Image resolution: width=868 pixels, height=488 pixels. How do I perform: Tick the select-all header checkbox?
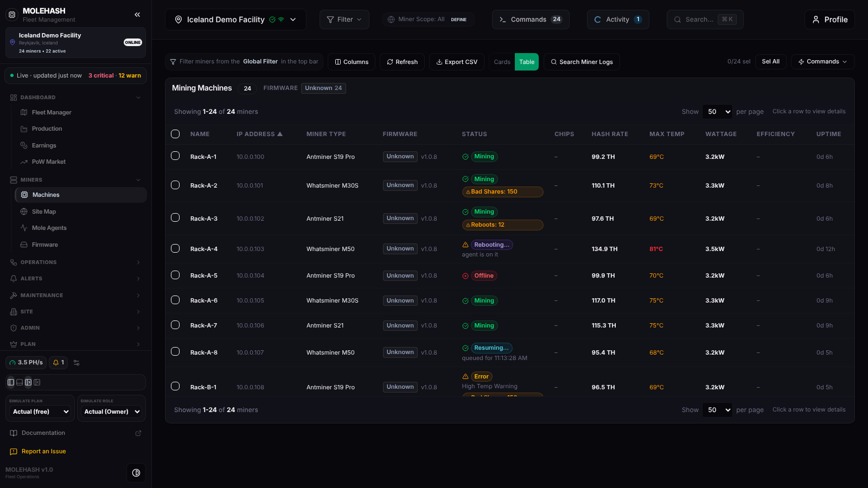point(175,134)
